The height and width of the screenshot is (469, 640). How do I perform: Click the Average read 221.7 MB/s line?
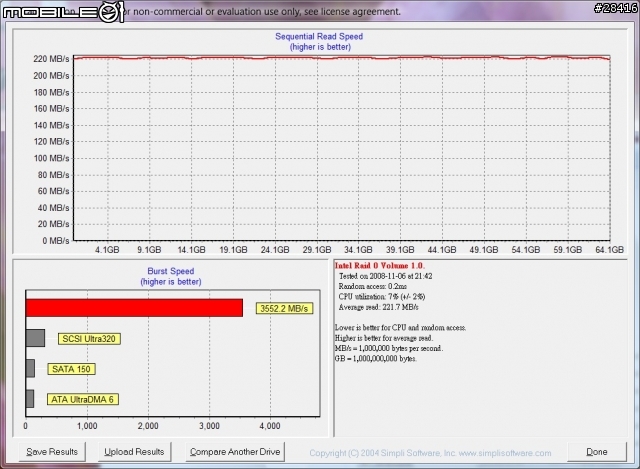[x=378, y=307]
